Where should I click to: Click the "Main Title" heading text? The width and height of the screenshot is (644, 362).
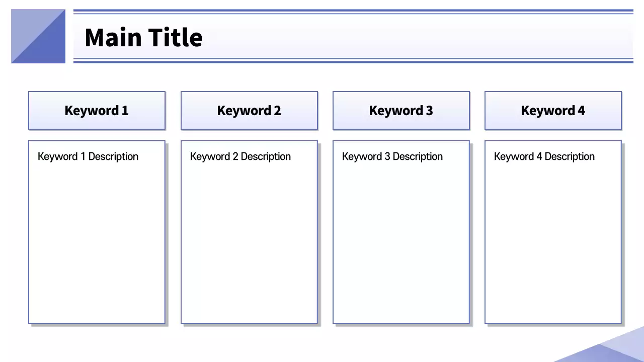coord(143,38)
